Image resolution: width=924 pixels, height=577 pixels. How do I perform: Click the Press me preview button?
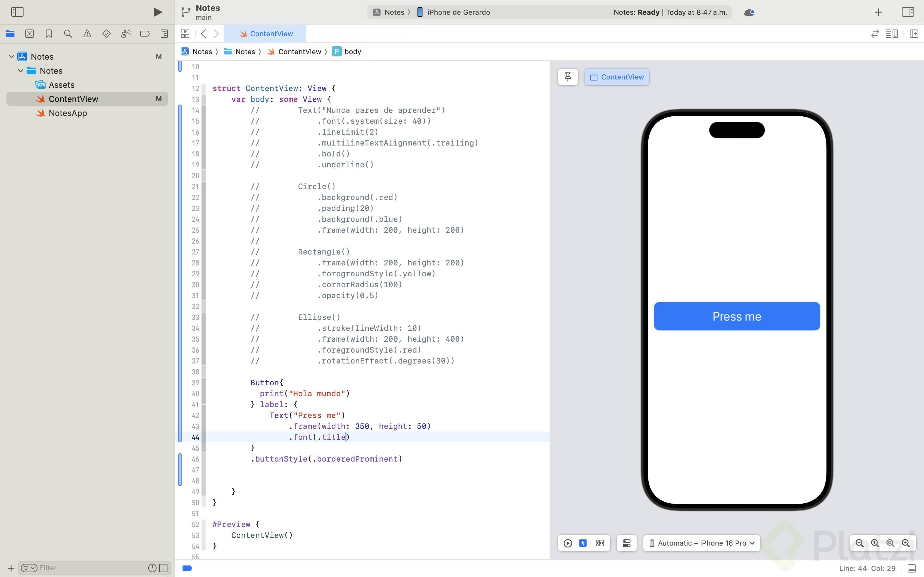pos(737,316)
